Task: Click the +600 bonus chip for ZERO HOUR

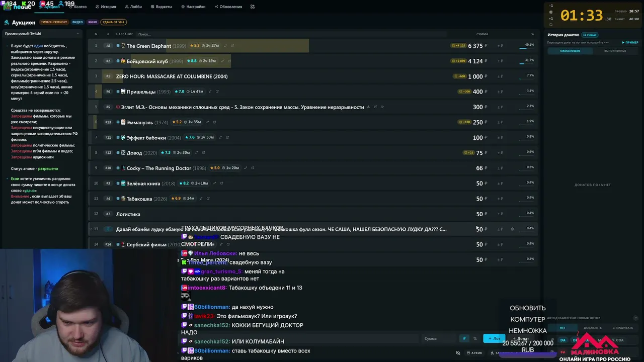Action: point(460,76)
